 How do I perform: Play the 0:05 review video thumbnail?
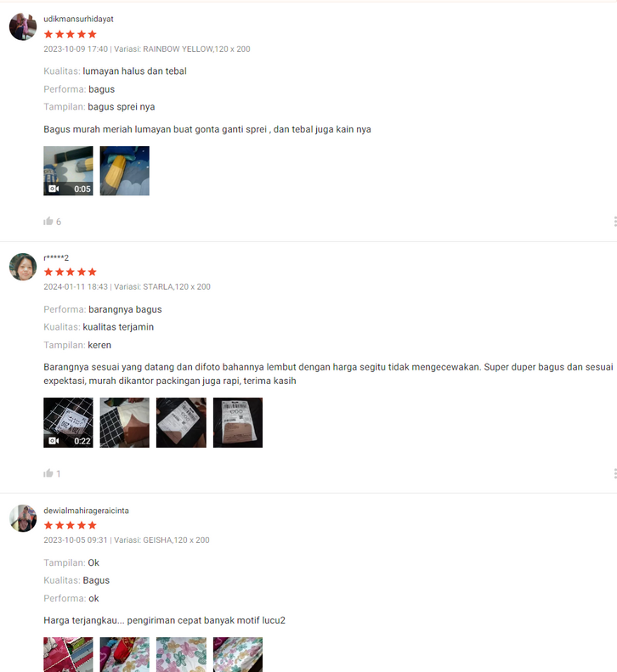click(68, 171)
